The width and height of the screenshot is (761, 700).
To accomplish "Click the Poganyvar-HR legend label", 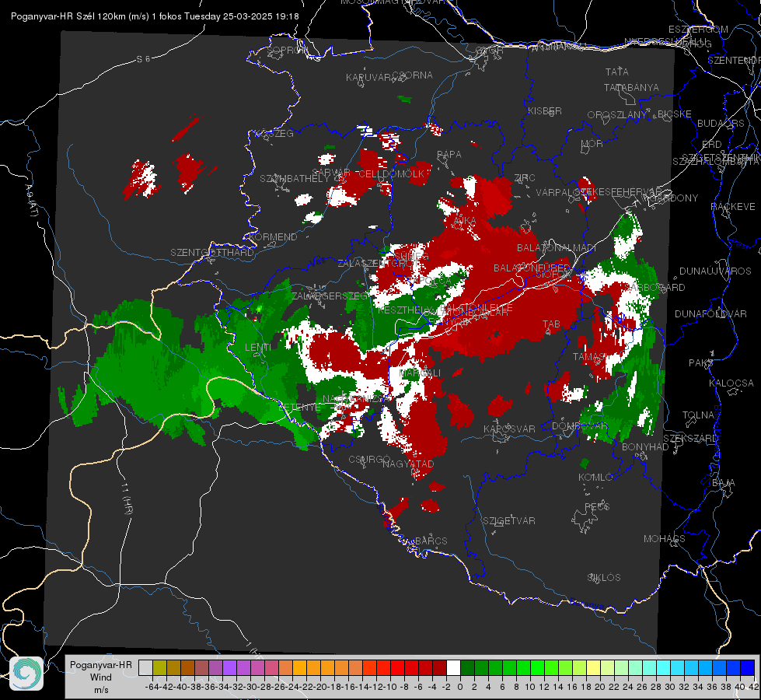I will [x=101, y=664].
